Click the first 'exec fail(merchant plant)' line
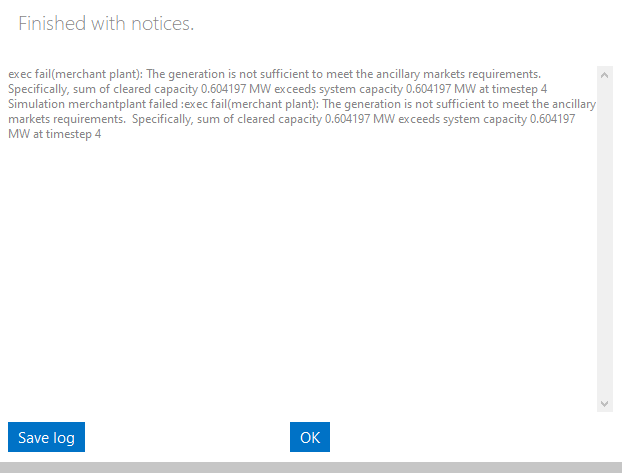Image resolution: width=622 pixels, height=473 pixels. point(274,74)
